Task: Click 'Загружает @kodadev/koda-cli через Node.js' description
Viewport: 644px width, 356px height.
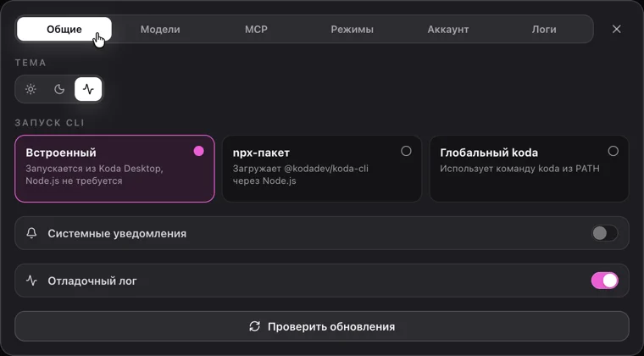Action: click(301, 175)
